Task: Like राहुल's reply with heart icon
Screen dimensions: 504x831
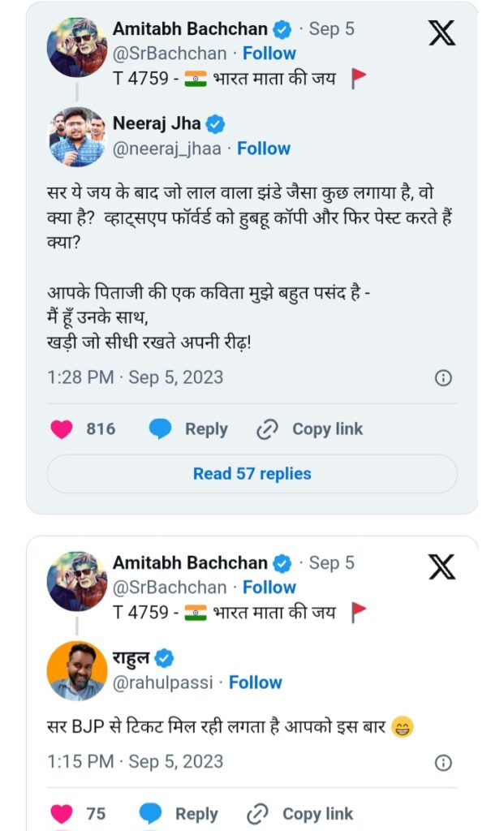Action: point(62,813)
